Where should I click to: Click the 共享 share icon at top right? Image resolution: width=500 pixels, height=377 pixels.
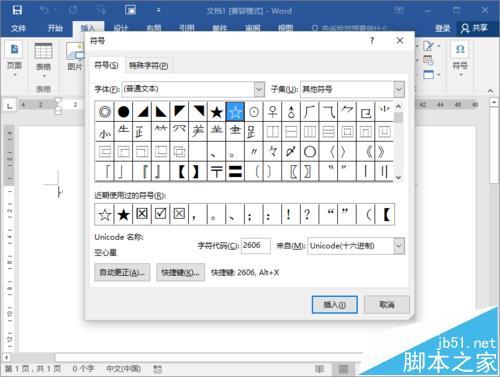(x=474, y=28)
